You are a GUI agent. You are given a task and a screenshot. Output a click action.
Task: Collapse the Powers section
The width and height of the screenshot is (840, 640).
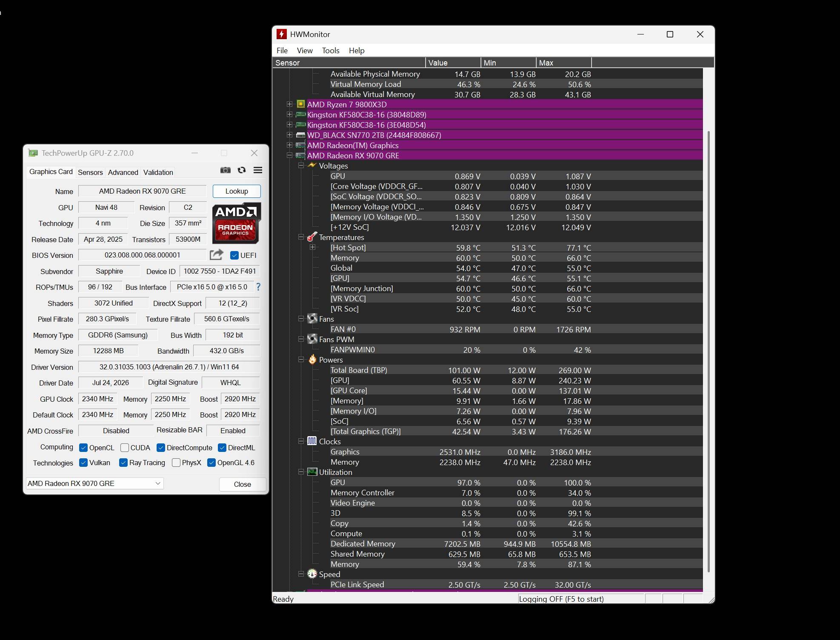(x=301, y=360)
